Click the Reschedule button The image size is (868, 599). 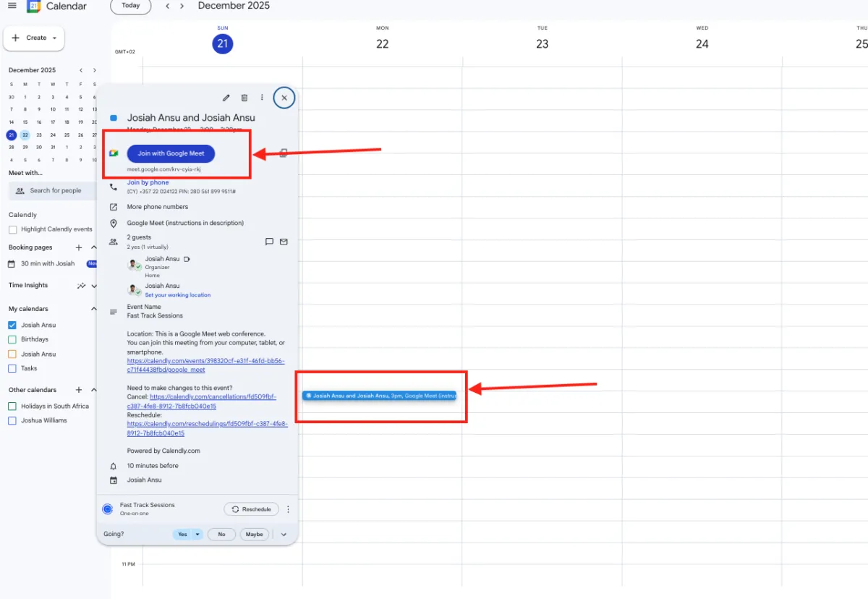coord(251,509)
